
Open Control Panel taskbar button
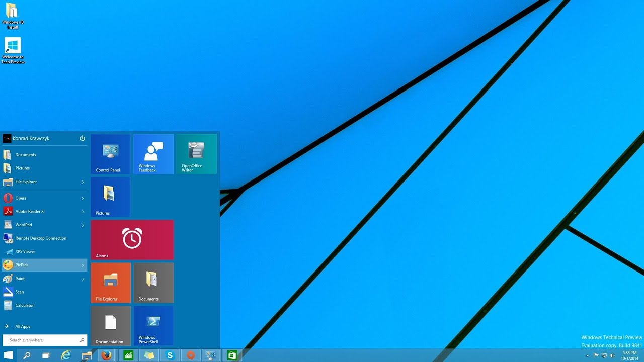[211, 355]
